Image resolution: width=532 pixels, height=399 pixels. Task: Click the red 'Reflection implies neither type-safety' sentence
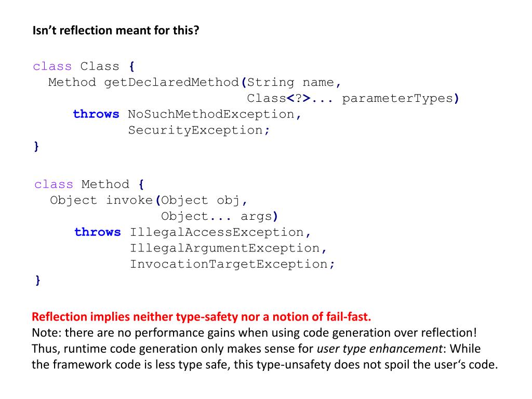(x=201, y=317)
